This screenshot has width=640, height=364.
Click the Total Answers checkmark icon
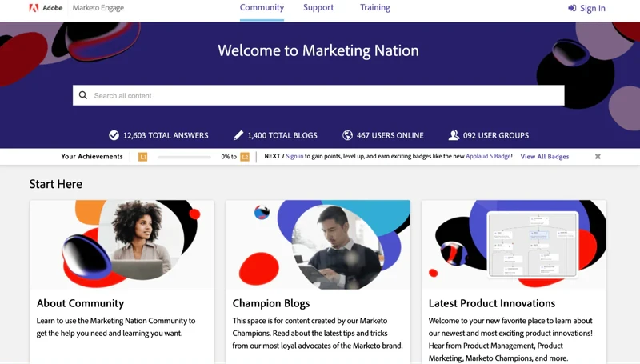pyautogui.click(x=114, y=135)
